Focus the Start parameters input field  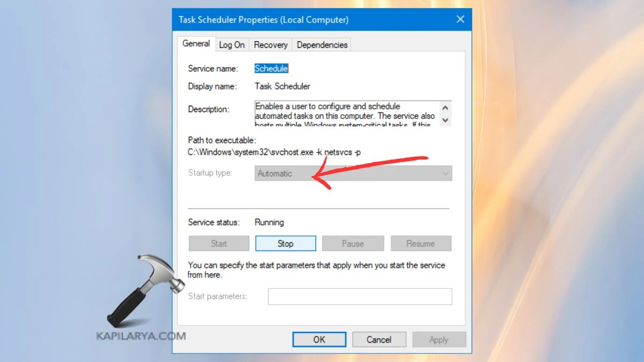point(360,297)
